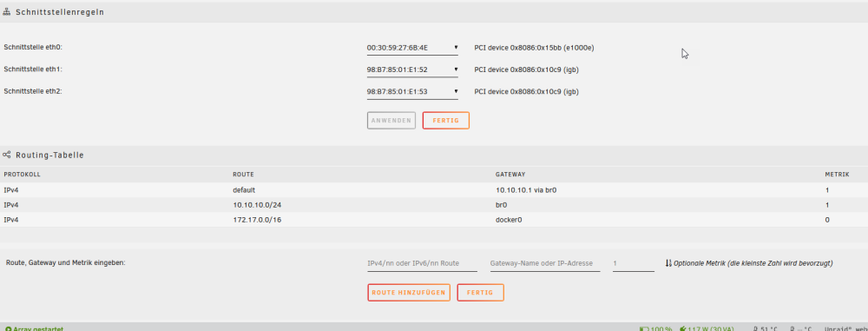Click the Schnittstellenregeln section title
Viewport: 868px width, 331px height.
point(60,11)
